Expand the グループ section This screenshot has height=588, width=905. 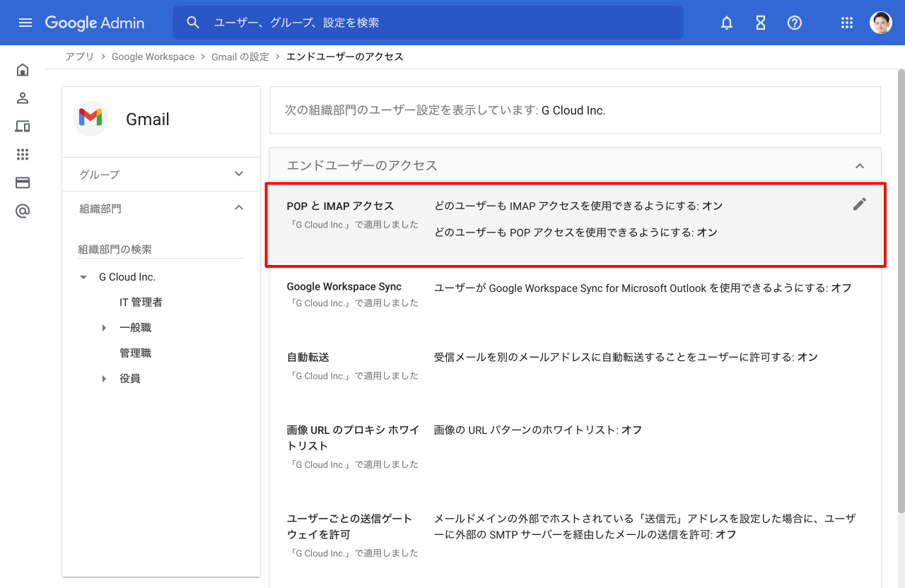pyautogui.click(x=161, y=174)
